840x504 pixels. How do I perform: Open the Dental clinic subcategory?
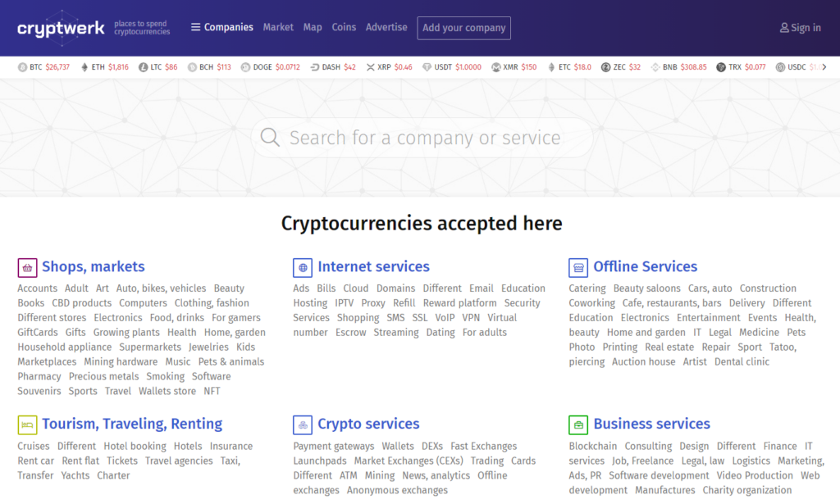point(742,361)
